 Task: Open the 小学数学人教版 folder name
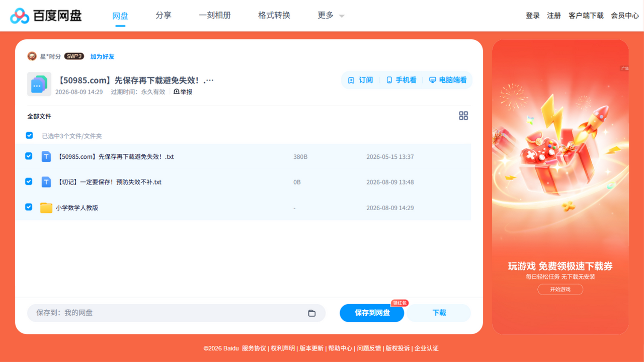pyautogui.click(x=77, y=208)
